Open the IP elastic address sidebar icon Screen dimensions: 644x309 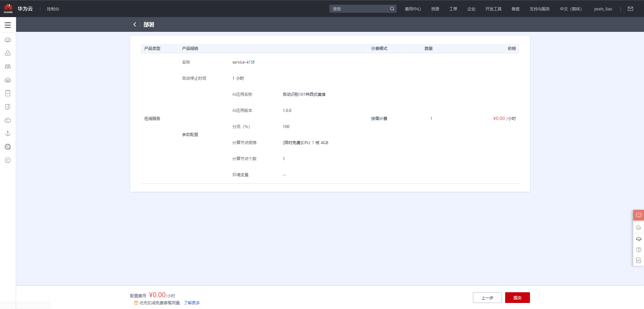tap(8, 160)
